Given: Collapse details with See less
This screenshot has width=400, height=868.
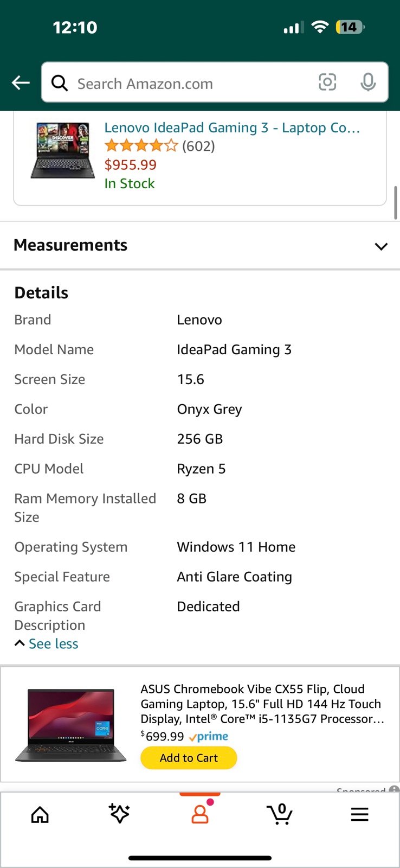Looking at the screenshot, I should point(47,644).
